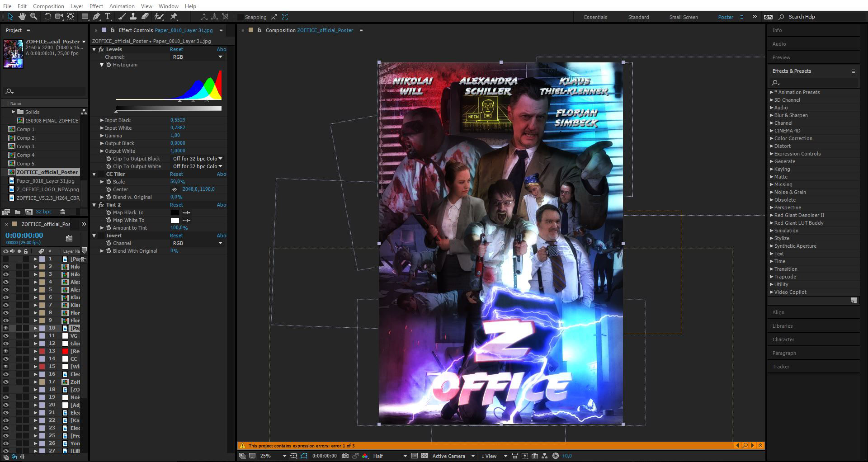
Task: Select the Rotation tool
Action: pyautogui.click(x=47, y=17)
